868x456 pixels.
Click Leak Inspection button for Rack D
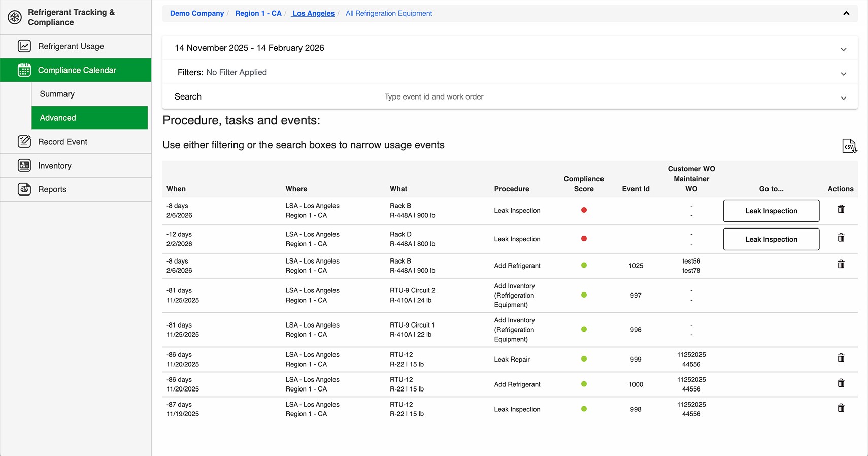click(x=771, y=239)
